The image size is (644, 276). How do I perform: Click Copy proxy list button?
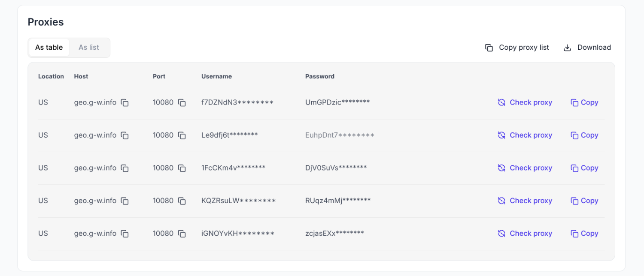click(517, 48)
